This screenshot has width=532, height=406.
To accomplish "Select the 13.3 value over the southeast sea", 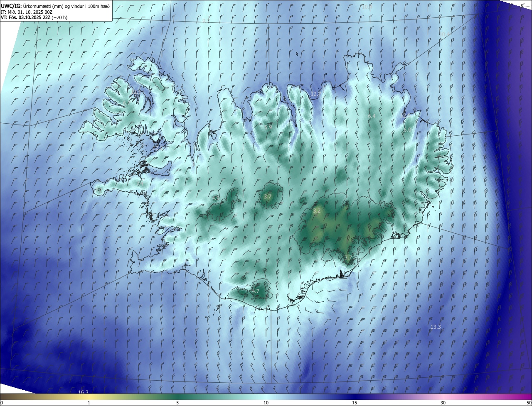I will (435, 327).
